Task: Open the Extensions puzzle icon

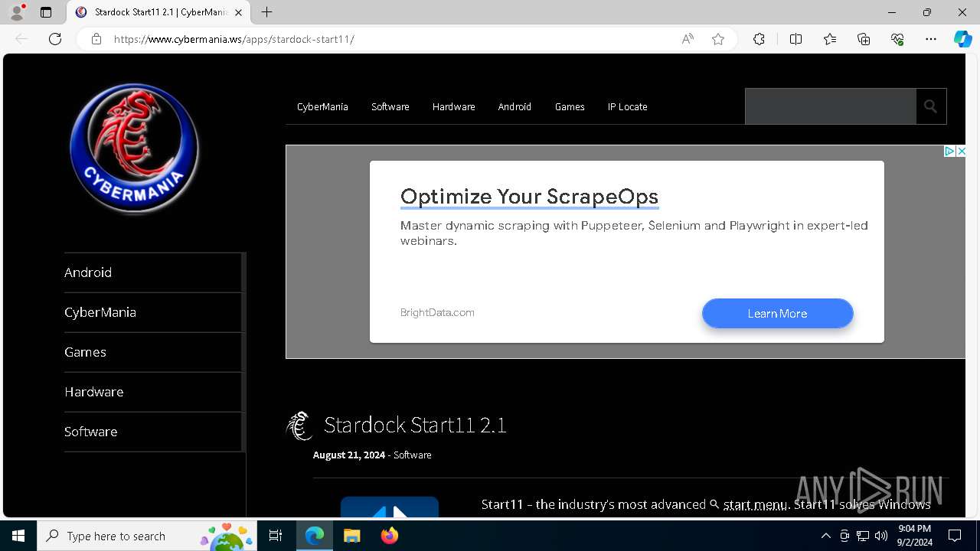Action: [759, 39]
